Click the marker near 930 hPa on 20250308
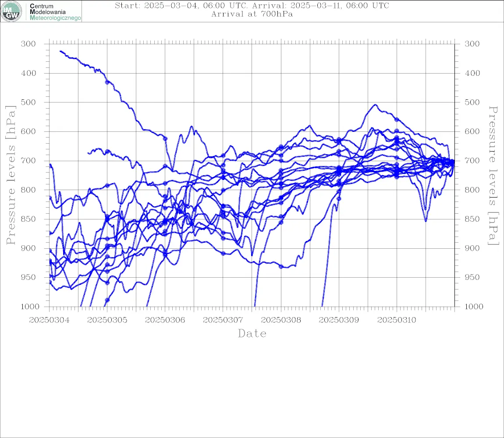The height and width of the screenshot is (438, 504). (x=281, y=266)
